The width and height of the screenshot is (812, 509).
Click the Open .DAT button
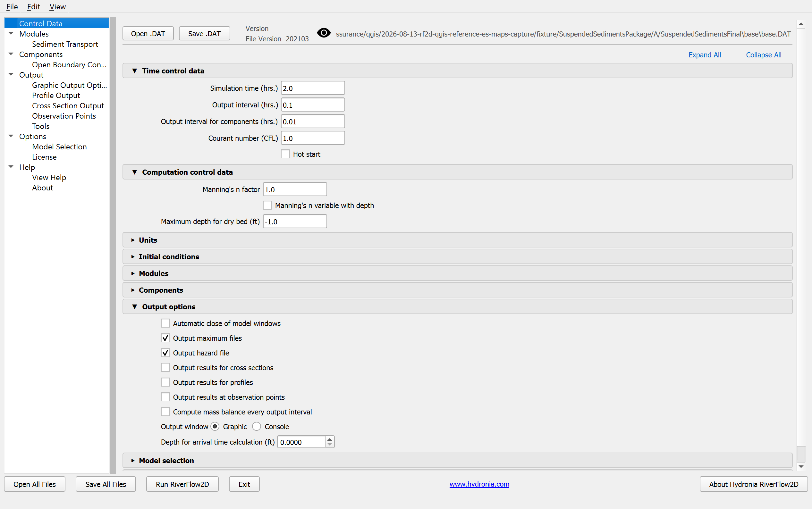coord(148,34)
